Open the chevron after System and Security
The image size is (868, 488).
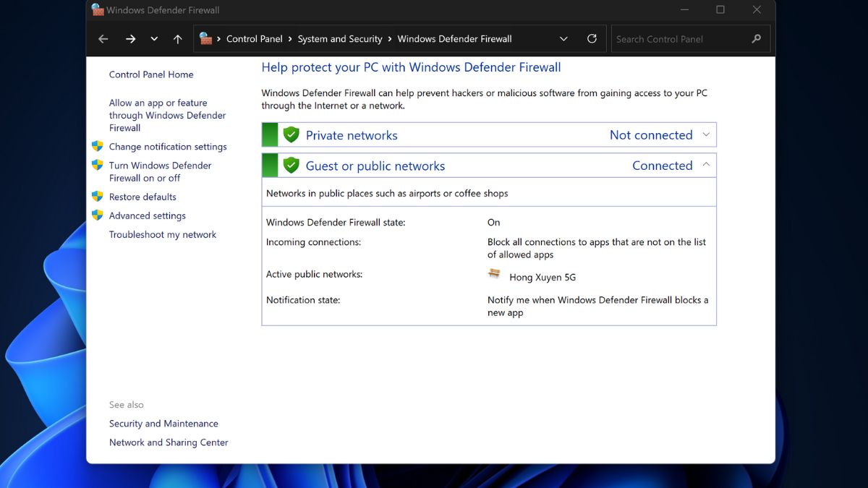coord(390,39)
